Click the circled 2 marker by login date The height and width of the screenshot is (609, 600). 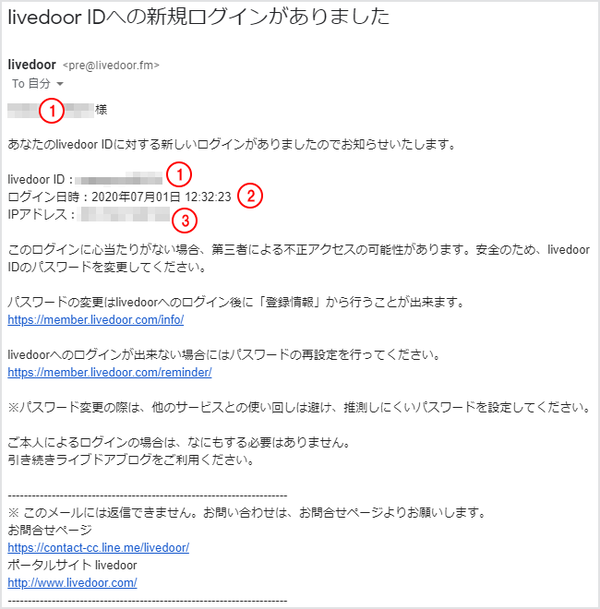click(x=250, y=195)
